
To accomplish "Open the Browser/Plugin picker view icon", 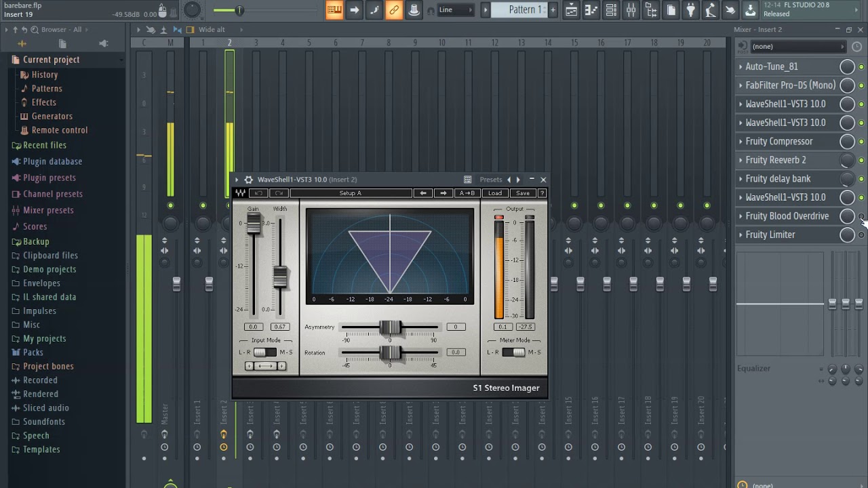I will tap(650, 9).
